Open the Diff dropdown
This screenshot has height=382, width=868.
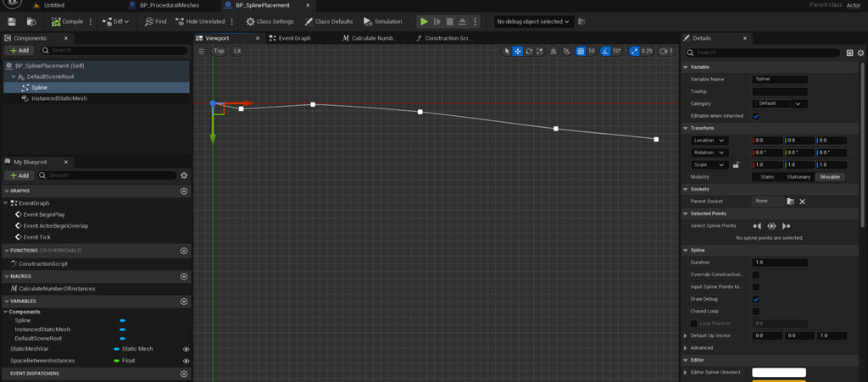[115, 21]
